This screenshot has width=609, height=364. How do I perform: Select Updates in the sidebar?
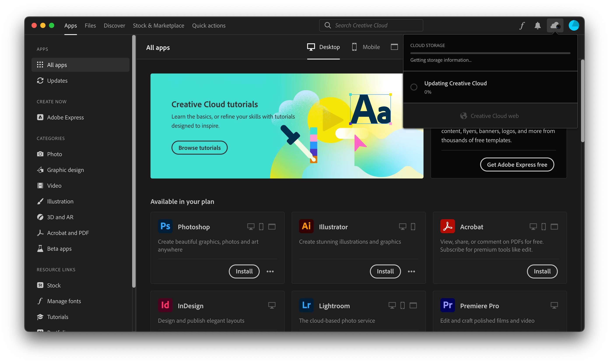pyautogui.click(x=57, y=81)
